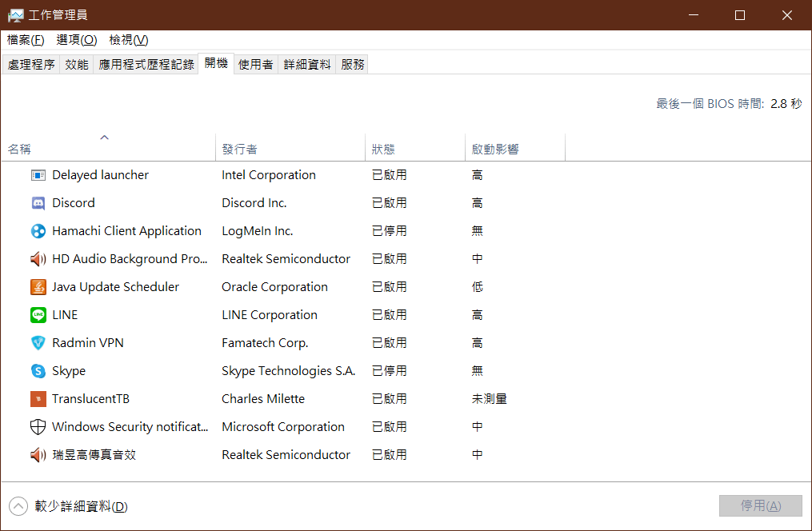
Task: Click publisher Oracle Corporation
Action: click(x=274, y=287)
